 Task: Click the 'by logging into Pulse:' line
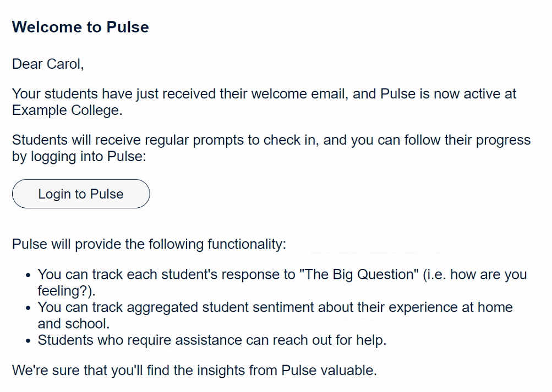[79, 157]
